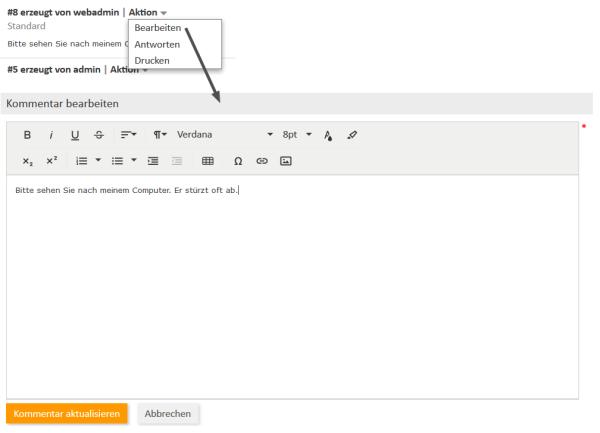
Task: Apply subscript formatting
Action: (27, 161)
